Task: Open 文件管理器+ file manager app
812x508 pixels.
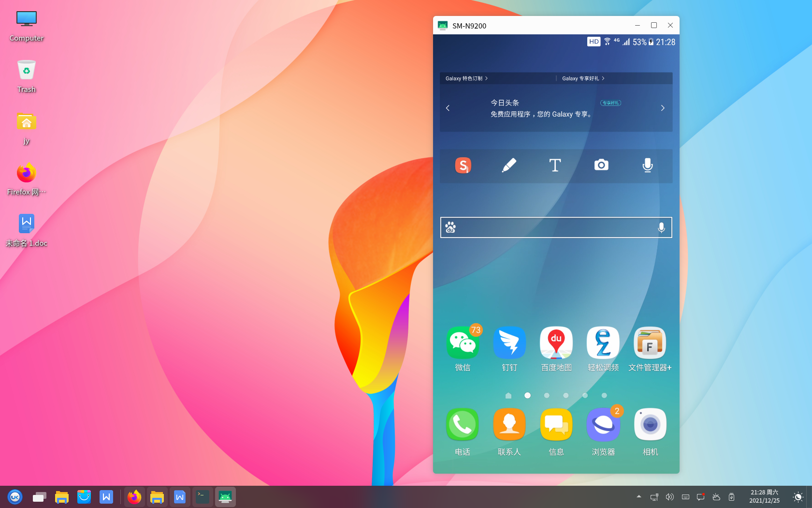Action: [650, 343]
